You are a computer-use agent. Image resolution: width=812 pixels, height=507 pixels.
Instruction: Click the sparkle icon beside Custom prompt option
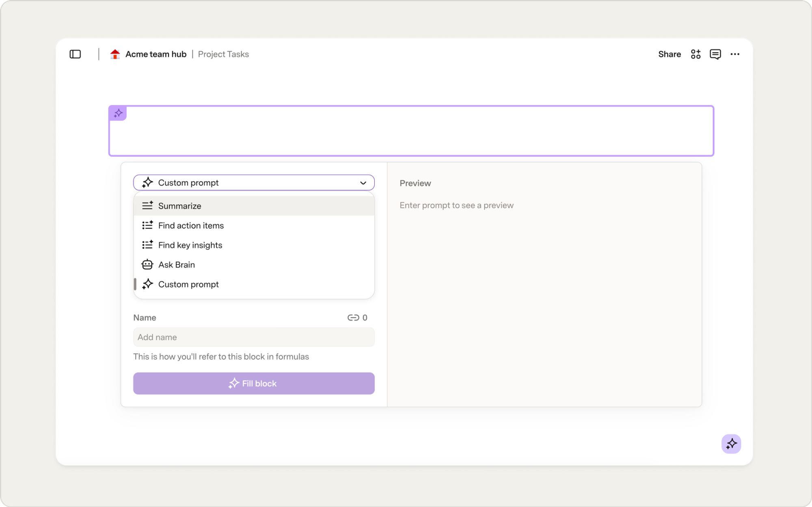(147, 284)
